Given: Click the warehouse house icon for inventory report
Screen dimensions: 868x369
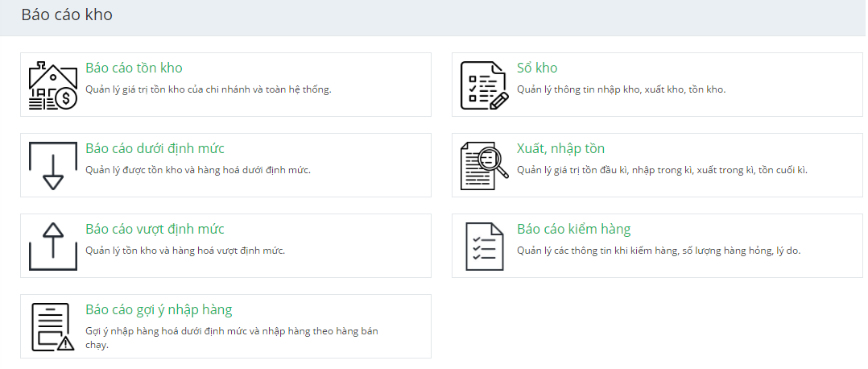Looking at the screenshot, I should 52,85.
